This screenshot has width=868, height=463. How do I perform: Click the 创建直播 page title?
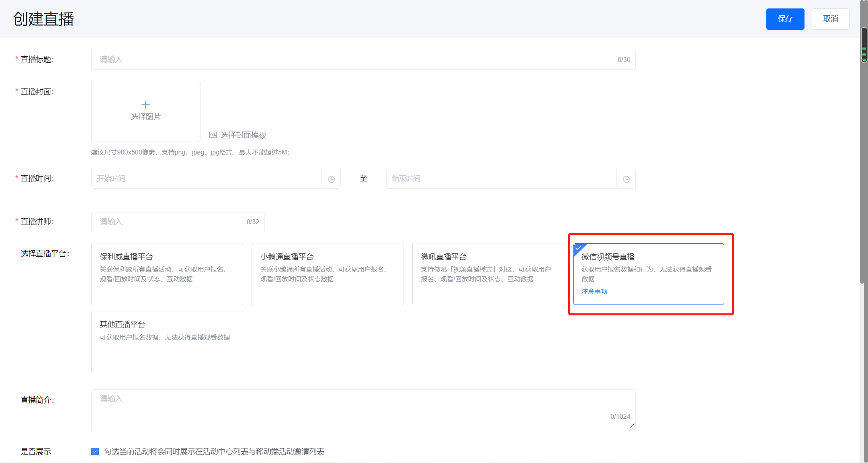[43, 19]
